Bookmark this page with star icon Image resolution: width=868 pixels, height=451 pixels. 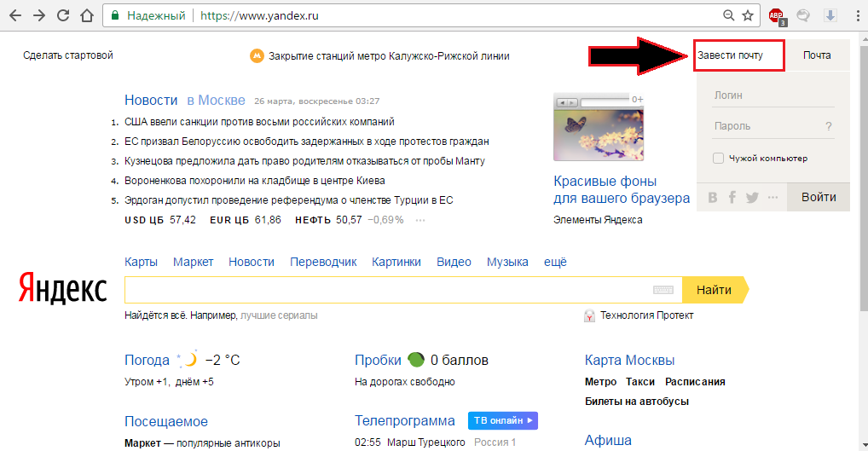[x=748, y=15]
